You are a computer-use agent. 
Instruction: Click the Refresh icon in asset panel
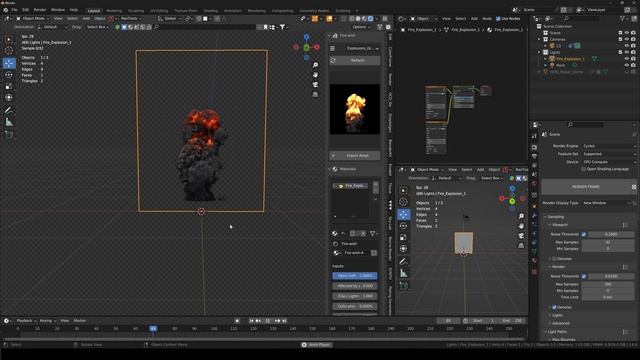tap(333, 60)
